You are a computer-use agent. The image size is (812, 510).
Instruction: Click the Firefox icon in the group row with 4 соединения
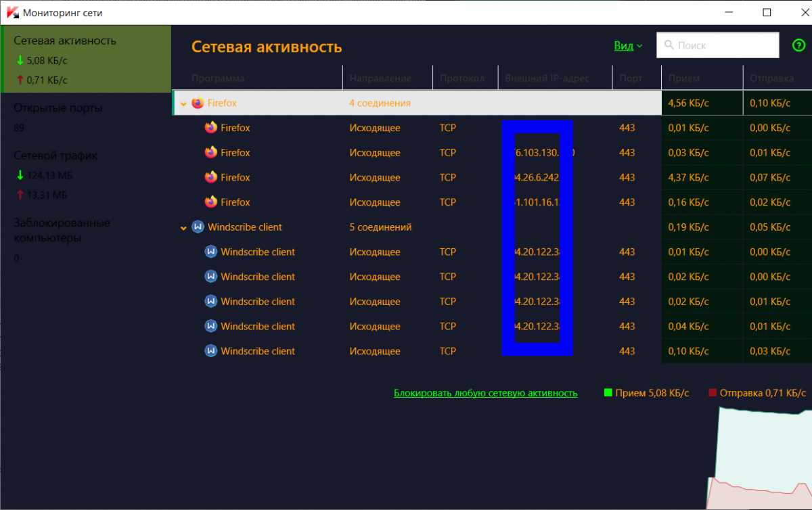tap(198, 103)
